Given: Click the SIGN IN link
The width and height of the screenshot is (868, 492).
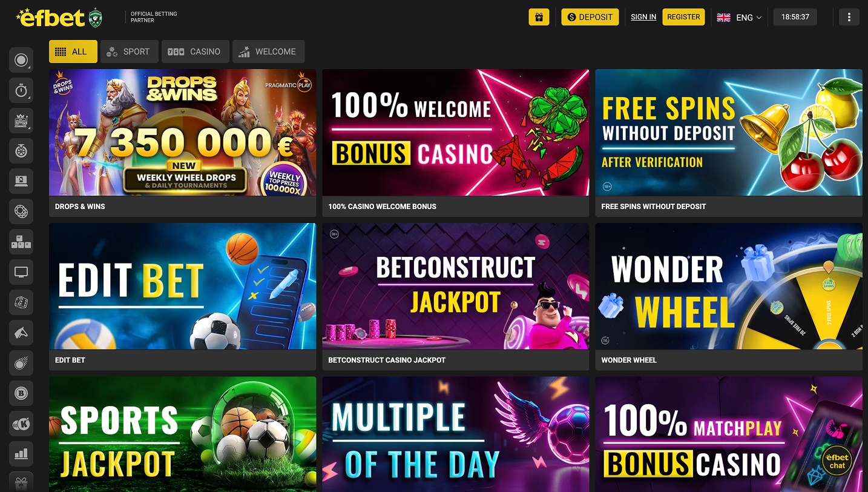Looking at the screenshot, I should coord(643,17).
